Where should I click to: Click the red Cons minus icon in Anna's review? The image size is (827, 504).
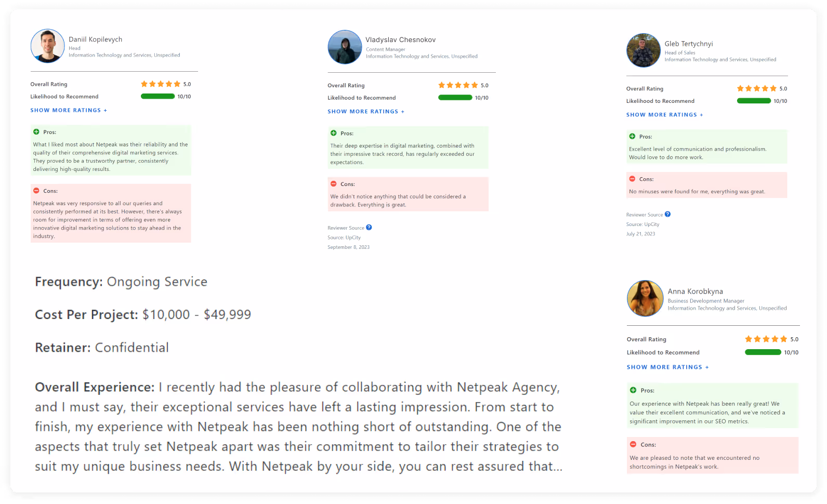(x=633, y=444)
